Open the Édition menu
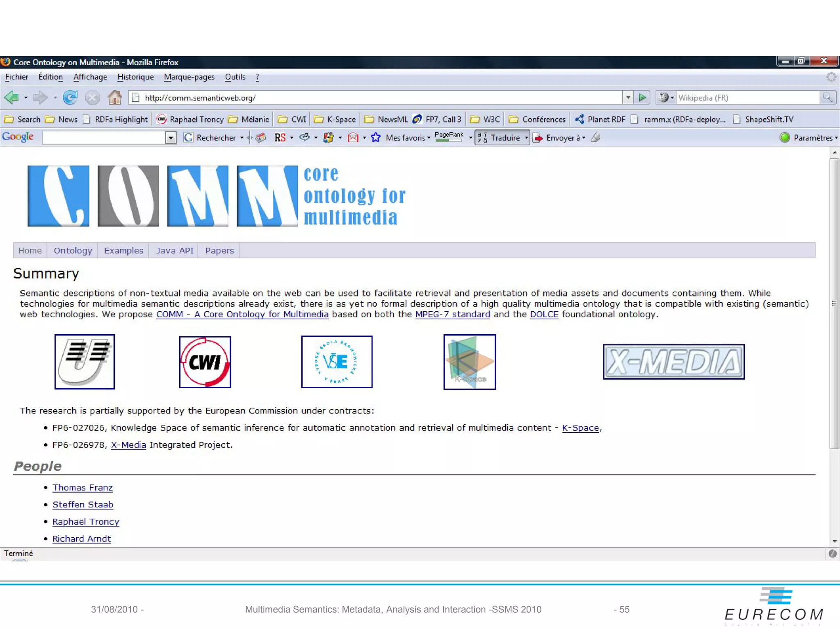Image resolution: width=840 pixels, height=630 pixels. [50, 77]
